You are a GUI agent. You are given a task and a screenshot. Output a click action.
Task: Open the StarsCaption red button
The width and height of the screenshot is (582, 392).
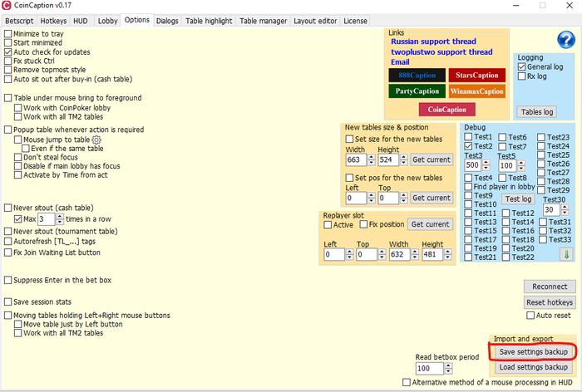tap(476, 76)
